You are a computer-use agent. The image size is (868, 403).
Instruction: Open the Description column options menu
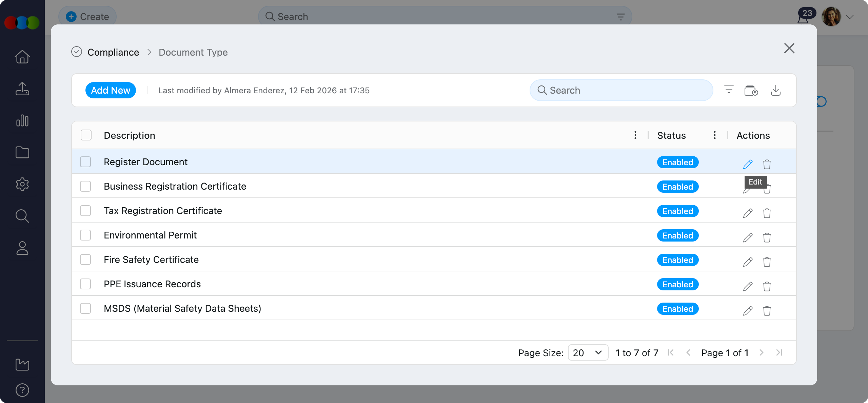tap(635, 135)
